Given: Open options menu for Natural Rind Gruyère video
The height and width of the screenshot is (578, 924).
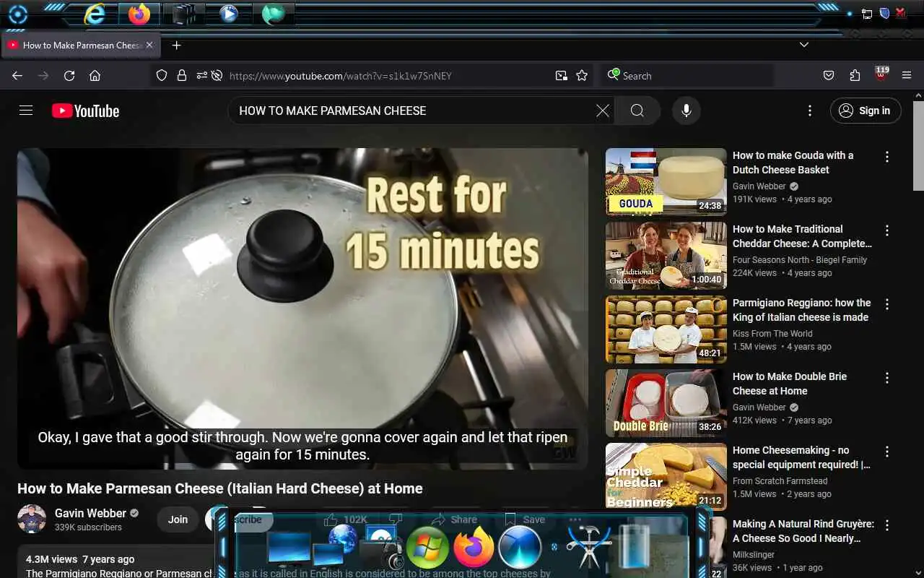Looking at the screenshot, I should coord(887,525).
